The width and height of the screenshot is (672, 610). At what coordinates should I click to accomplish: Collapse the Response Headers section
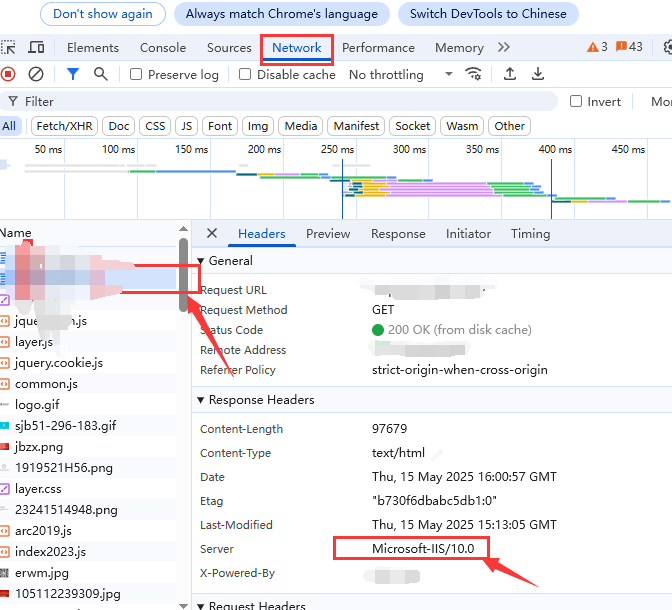201,400
